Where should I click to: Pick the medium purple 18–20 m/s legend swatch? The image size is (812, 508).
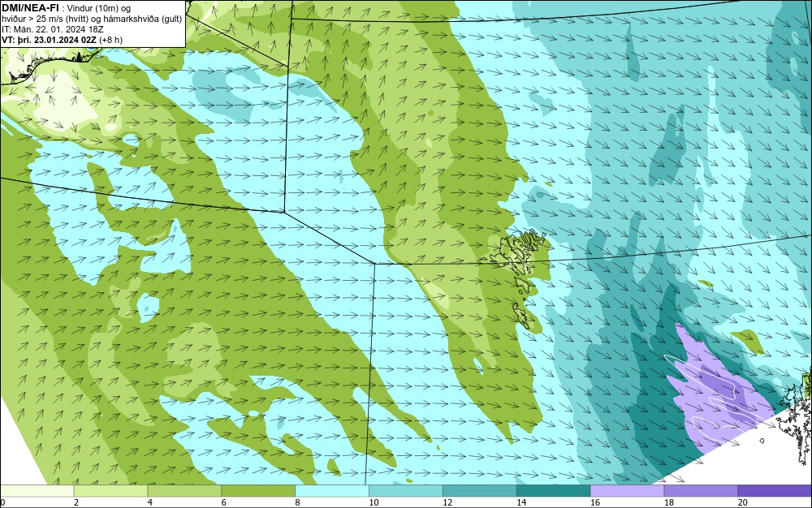pyautogui.click(x=701, y=490)
